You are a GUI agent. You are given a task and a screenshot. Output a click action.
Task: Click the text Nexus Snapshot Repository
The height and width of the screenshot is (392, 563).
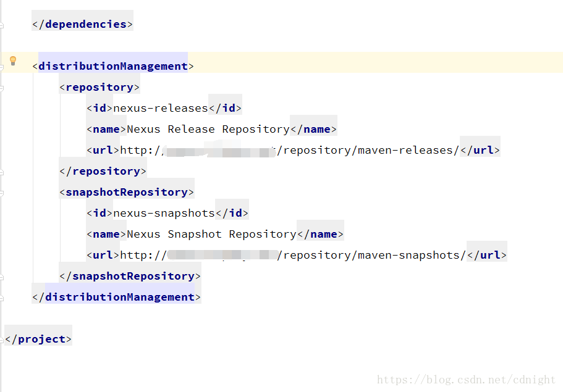click(211, 234)
